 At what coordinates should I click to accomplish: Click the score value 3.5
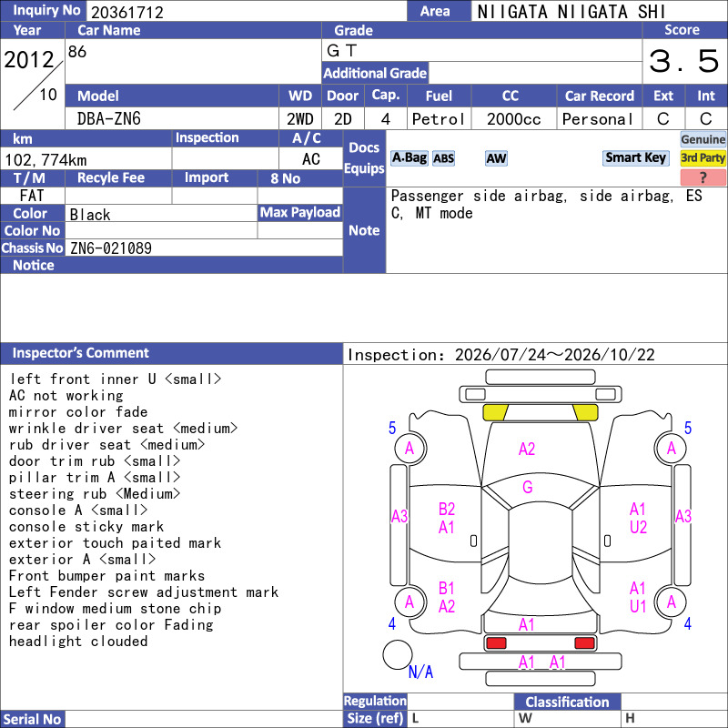coord(684,61)
